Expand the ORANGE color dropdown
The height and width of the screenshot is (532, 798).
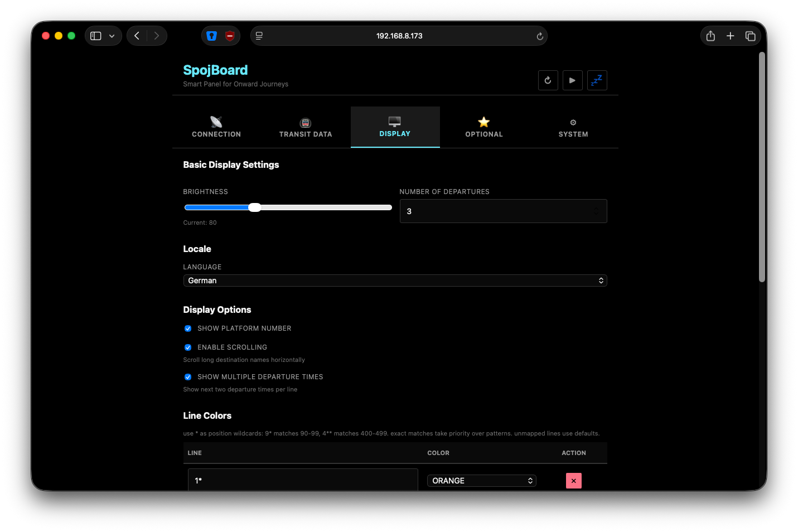click(481, 481)
